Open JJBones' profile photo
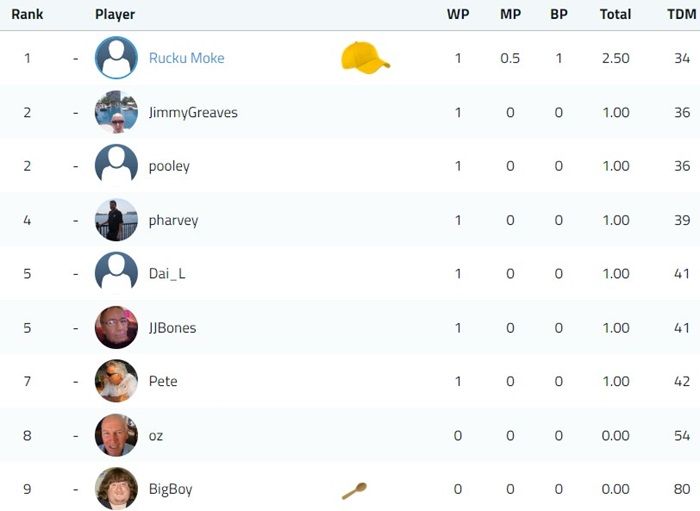 coord(117,328)
